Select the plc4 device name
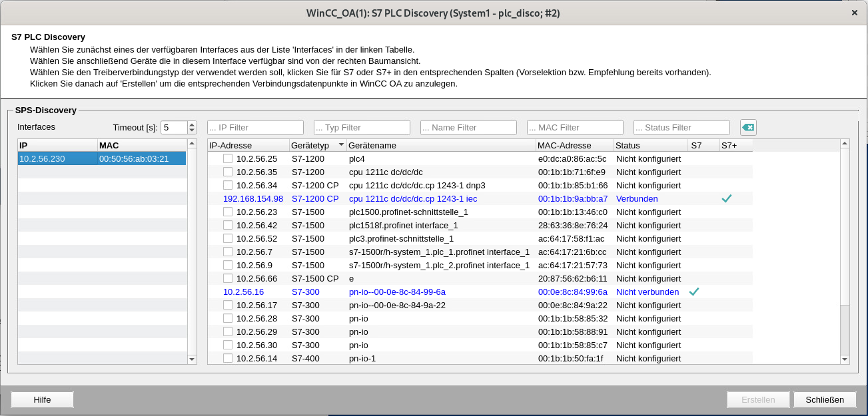The height and width of the screenshot is (416, 868). (357, 158)
